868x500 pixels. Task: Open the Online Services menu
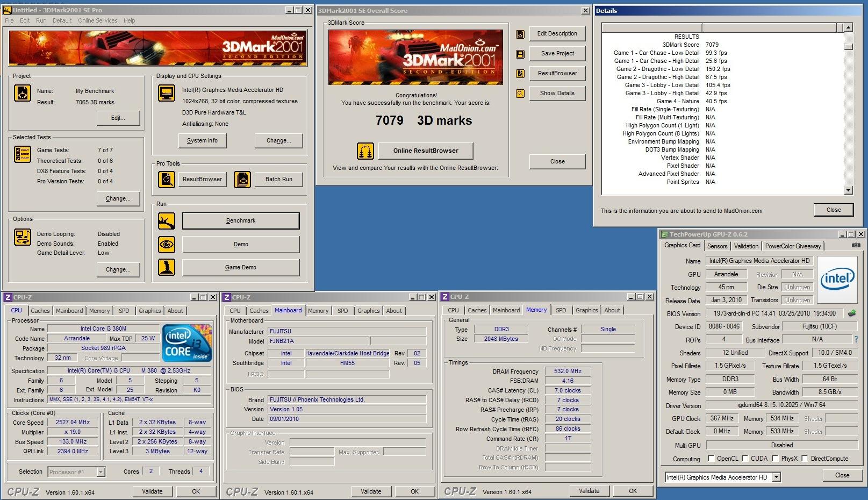coord(97,20)
